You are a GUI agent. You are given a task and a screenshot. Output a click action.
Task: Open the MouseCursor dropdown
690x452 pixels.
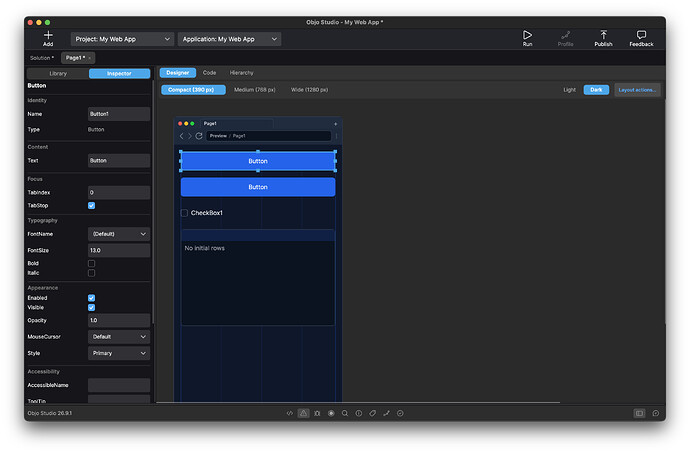coord(119,337)
